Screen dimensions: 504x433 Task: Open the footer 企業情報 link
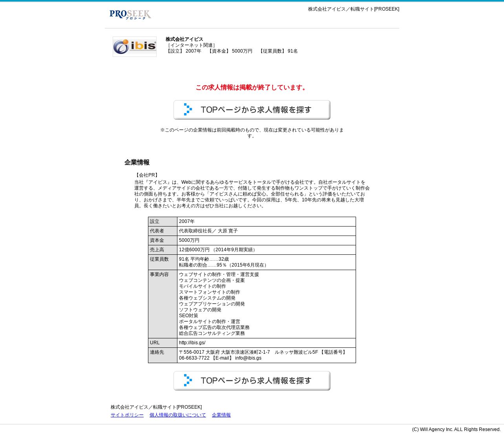point(221,415)
